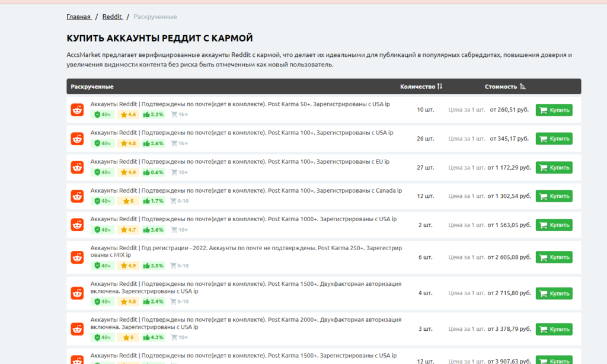The width and height of the screenshot is (607, 364).
Task: Open Post Karma 100+ EU ip listing title
Action: pos(240,161)
